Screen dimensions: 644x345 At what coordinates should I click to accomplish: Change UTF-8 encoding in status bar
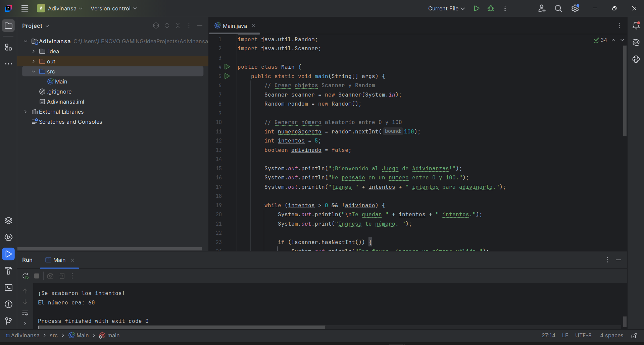coord(583,336)
